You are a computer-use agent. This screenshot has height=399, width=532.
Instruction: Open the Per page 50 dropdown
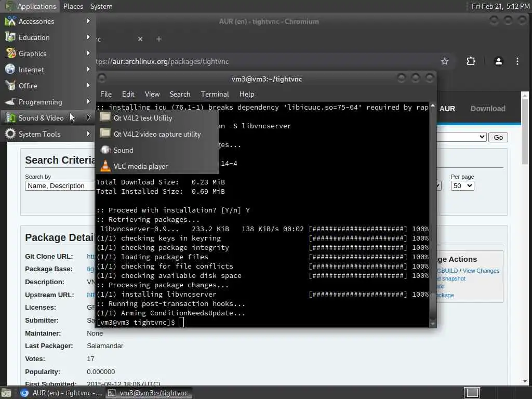tap(462, 185)
